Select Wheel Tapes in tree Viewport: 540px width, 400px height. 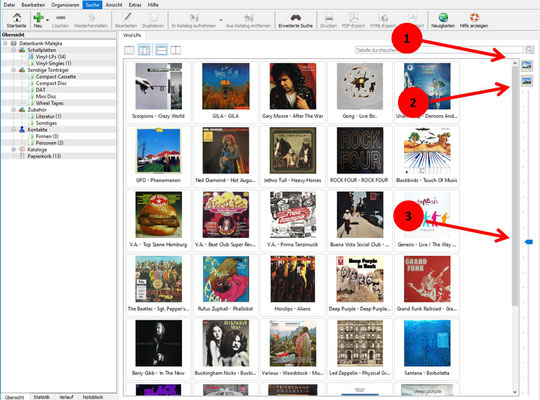tap(50, 103)
